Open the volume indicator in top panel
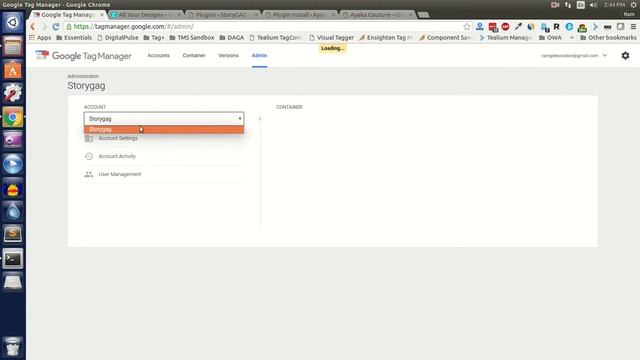This screenshot has height=360, width=640. [593, 5]
